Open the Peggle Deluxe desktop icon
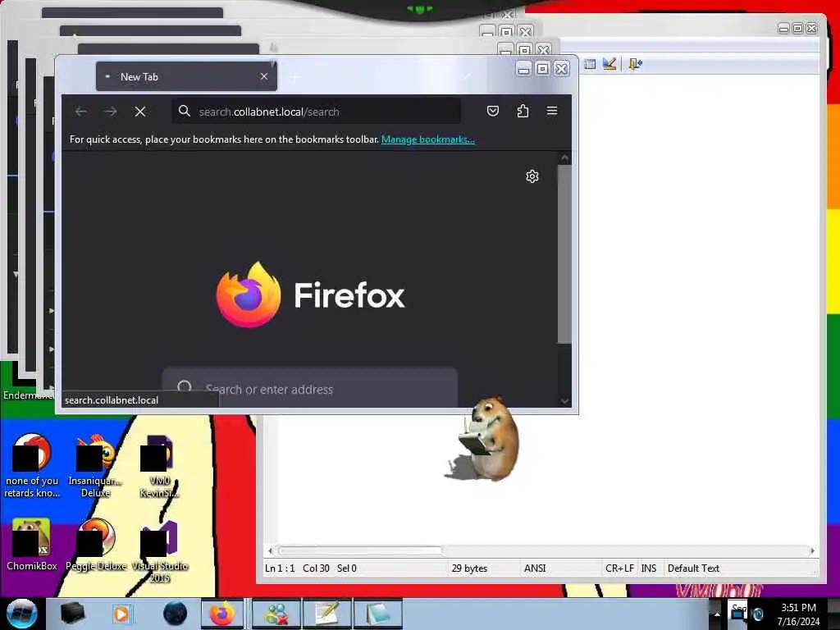 point(96,545)
